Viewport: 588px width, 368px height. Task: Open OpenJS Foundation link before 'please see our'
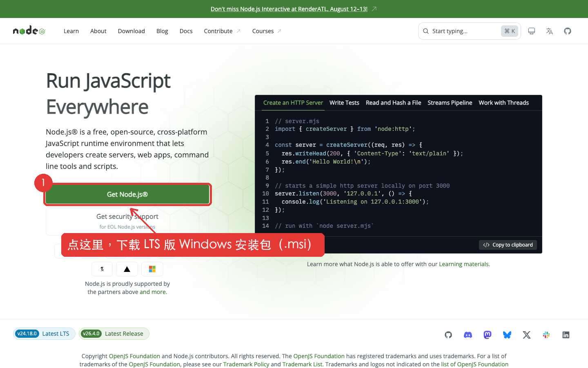tap(154, 364)
